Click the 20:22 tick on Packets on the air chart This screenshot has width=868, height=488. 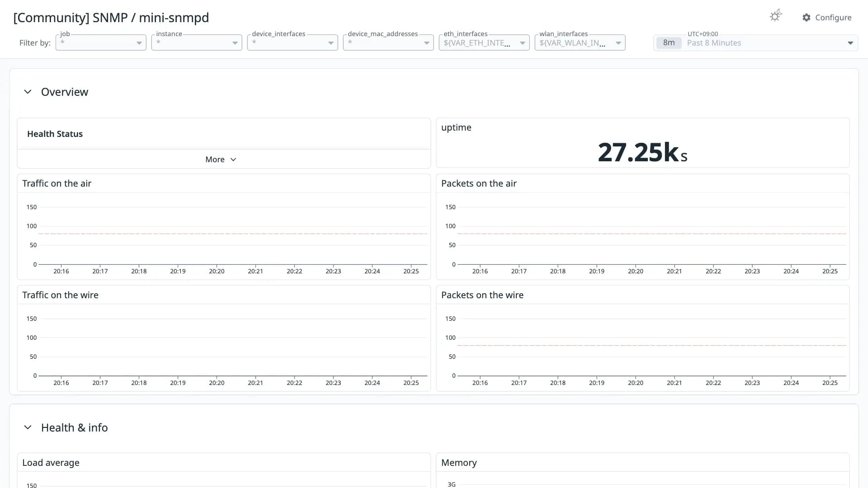tap(713, 271)
